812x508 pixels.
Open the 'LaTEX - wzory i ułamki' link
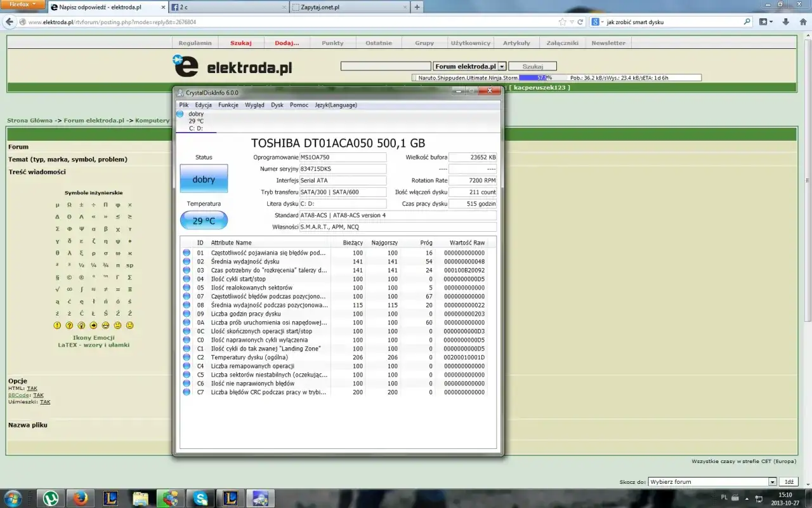[x=93, y=345]
